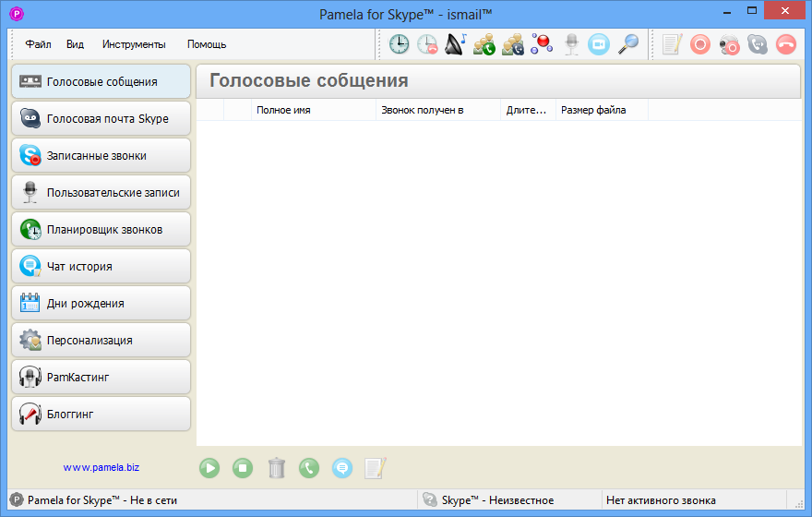Click the clock icon in the toolbar
Image resolution: width=812 pixels, height=517 pixels.
coord(399,44)
